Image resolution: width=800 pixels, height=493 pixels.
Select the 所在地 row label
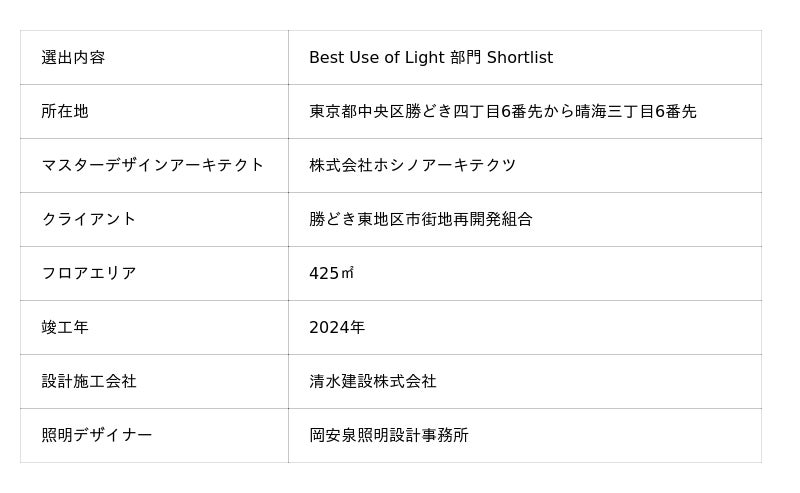65,112
